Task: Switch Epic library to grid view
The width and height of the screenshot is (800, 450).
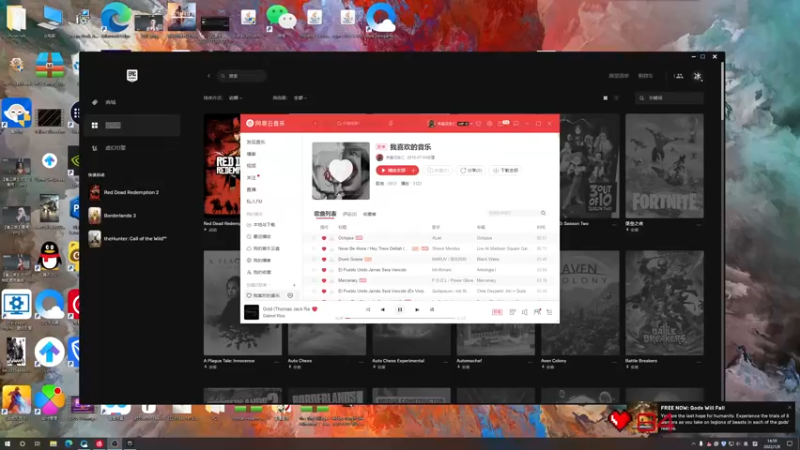Action: pyautogui.click(x=606, y=97)
